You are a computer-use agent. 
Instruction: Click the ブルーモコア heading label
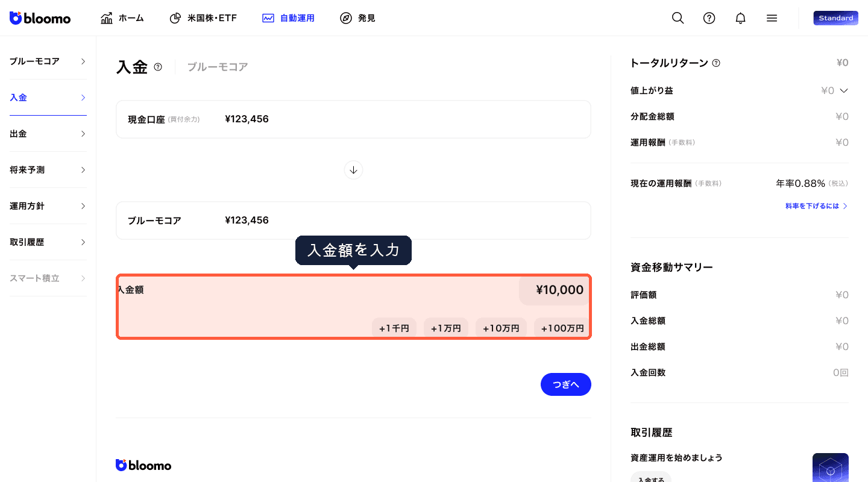(x=218, y=67)
